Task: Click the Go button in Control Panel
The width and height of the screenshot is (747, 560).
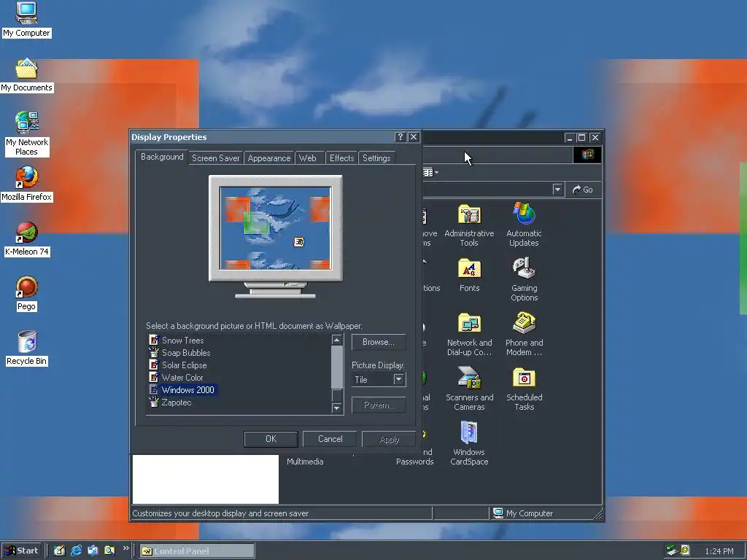Action: (583, 190)
